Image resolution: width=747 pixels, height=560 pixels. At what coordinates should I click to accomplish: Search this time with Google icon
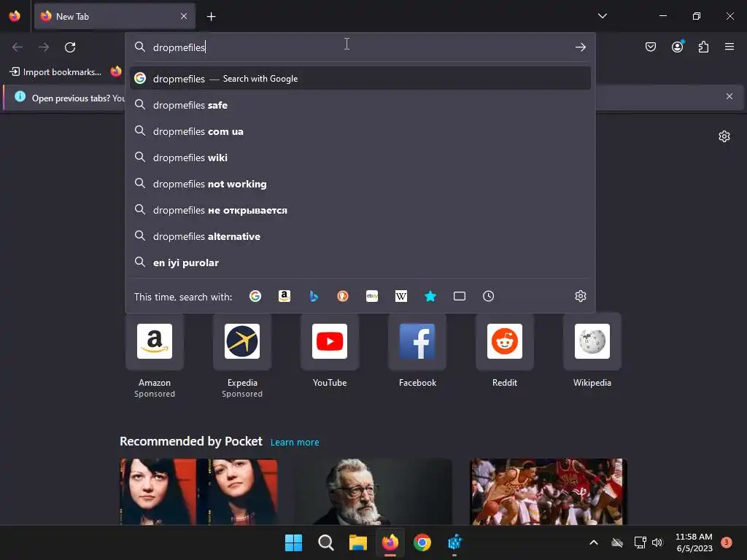coord(255,296)
